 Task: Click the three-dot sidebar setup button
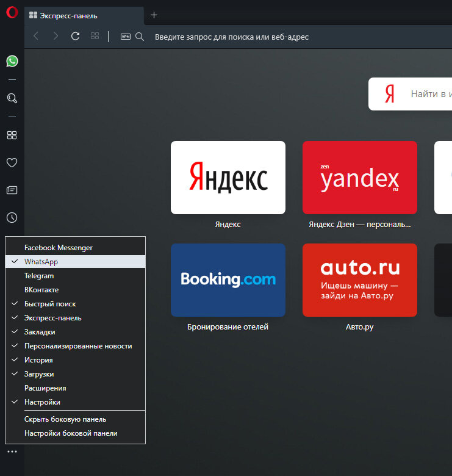[12, 452]
